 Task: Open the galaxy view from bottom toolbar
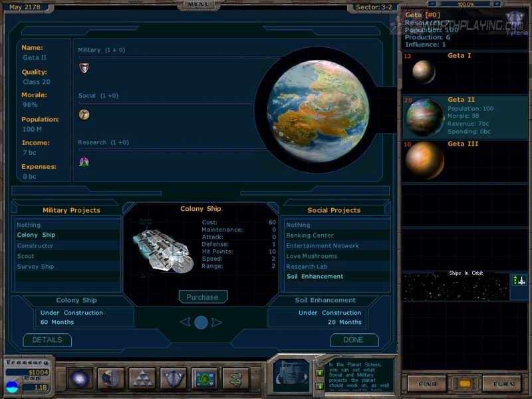tap(80, 378)
